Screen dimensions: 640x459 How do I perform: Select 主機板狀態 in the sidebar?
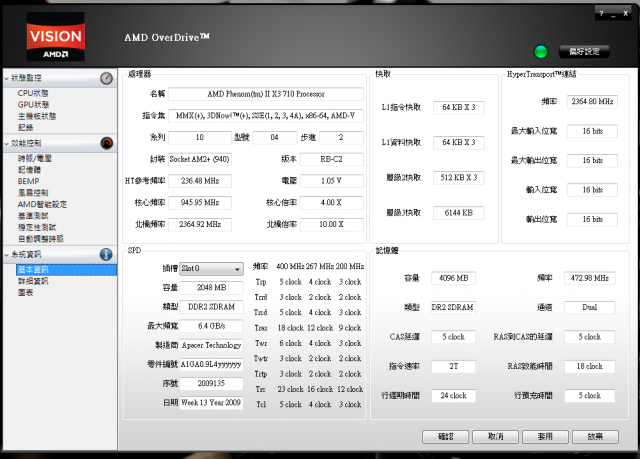click(x=37, y=116)
